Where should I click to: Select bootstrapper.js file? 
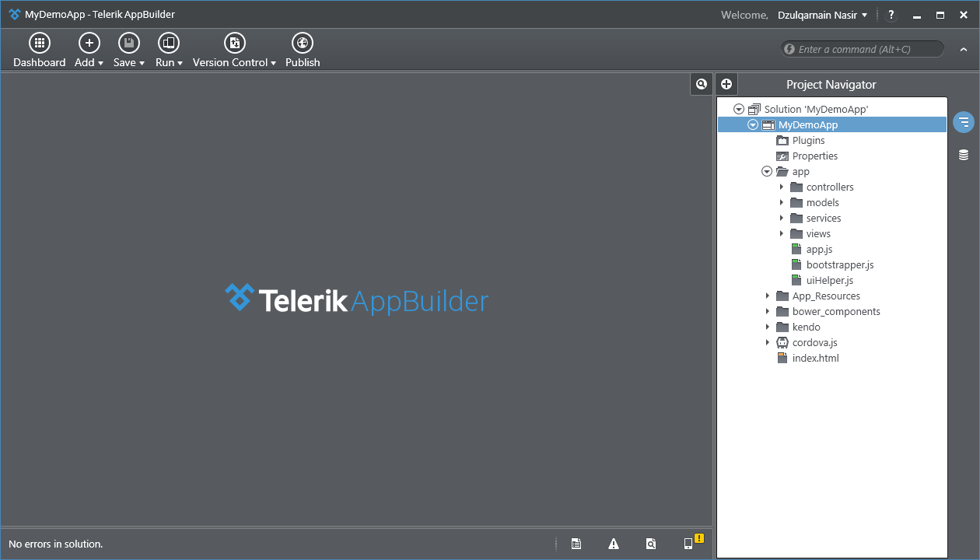click(x=839, y=264)
